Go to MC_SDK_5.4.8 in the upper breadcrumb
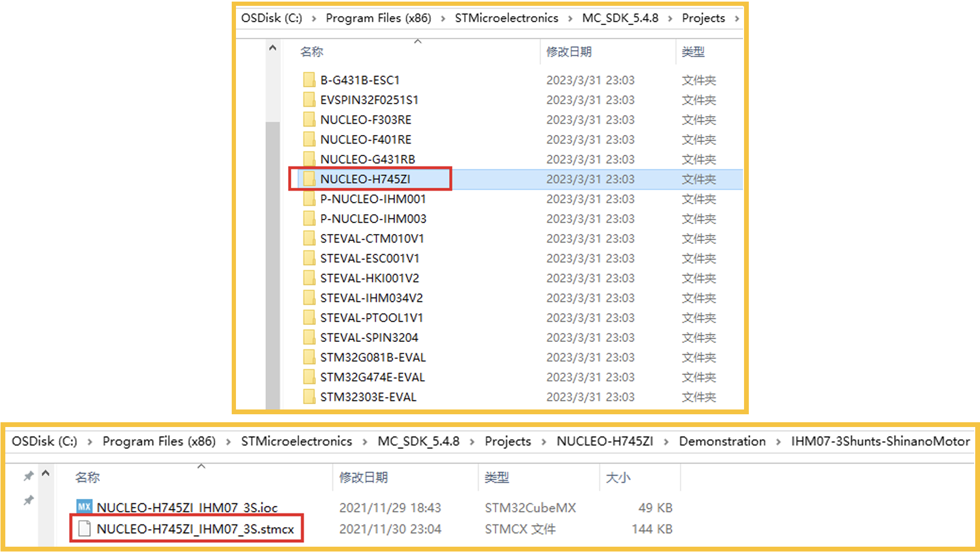 (620, 18)
